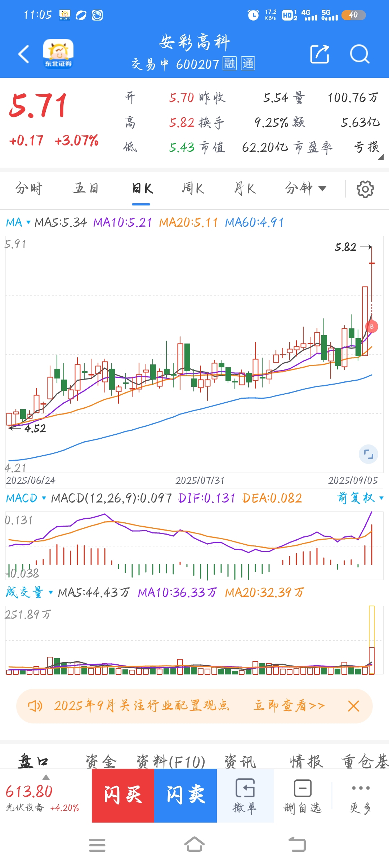
Task: Tap the Android back navigation icon
Action: click(297, 844)
